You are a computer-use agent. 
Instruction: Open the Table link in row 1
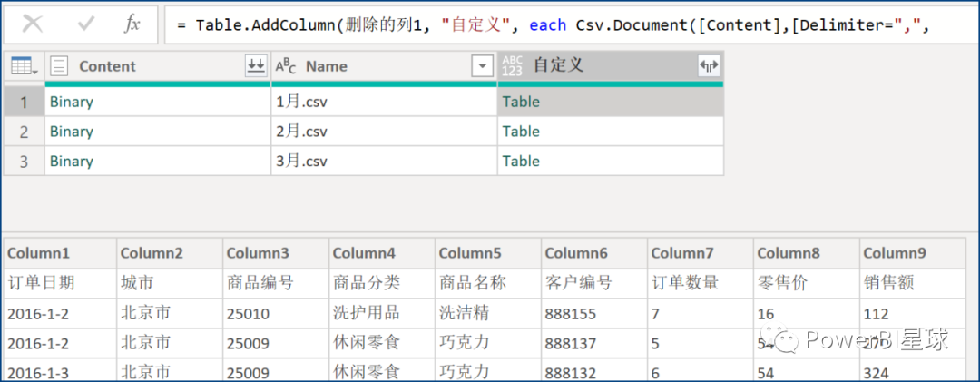pos(521,102)
